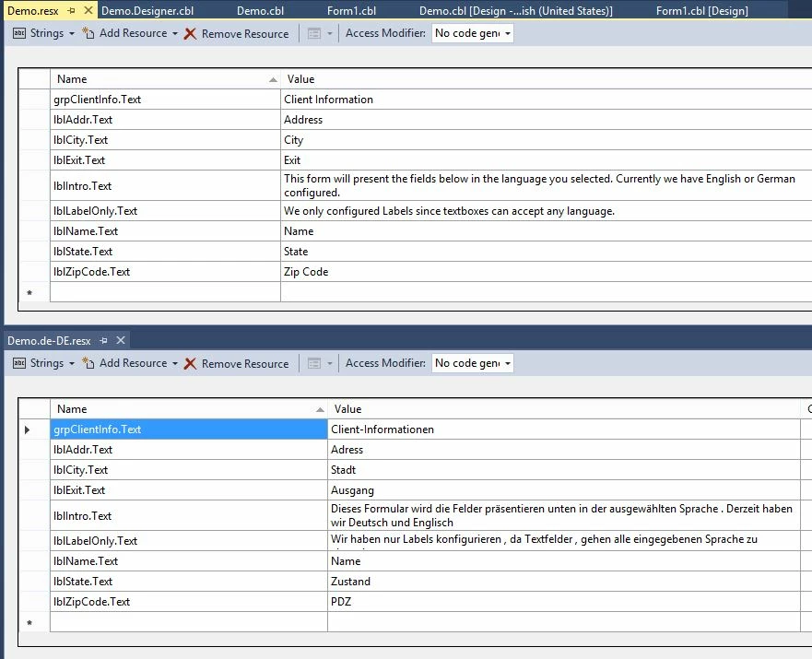Click the Remove Resource label in the Demo.de-DE.resx toolbar

coord(245,363)
